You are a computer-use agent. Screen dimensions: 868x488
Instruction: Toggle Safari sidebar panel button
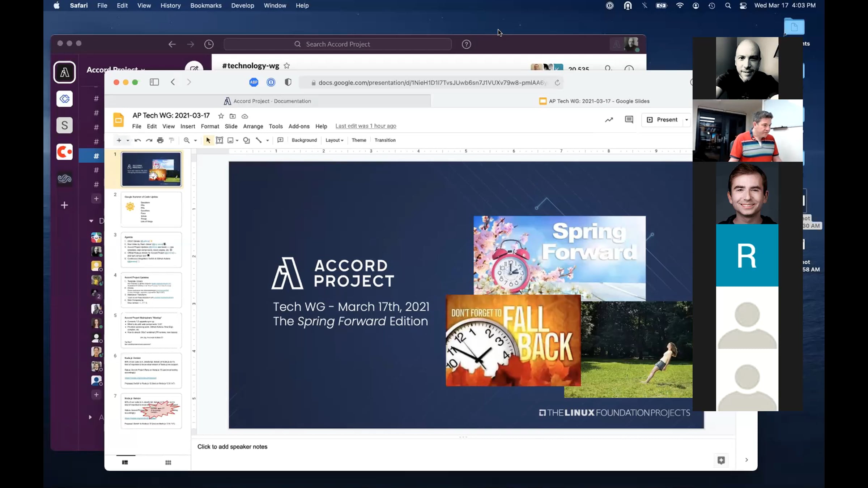154,82
